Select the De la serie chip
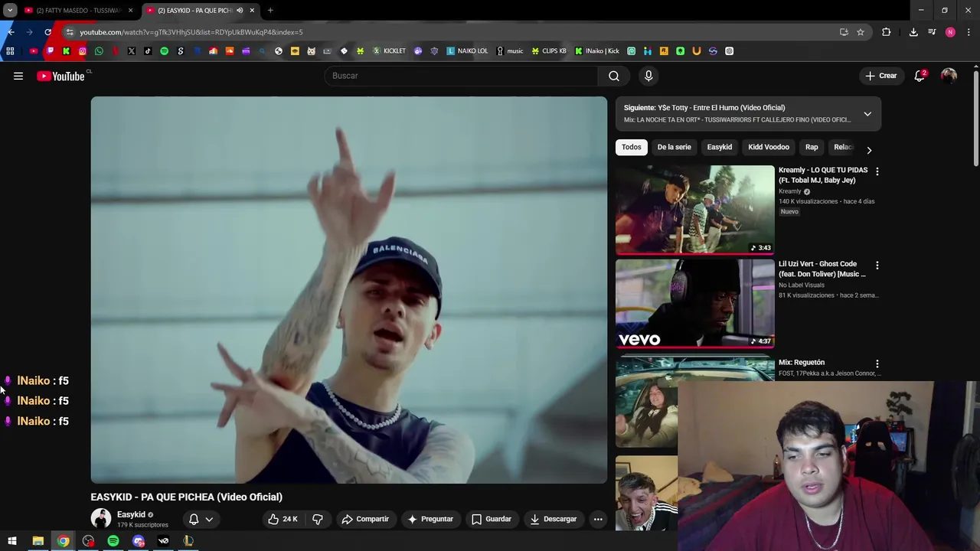Image resolution: width=980 pixels, height=551 pixels. [674, 147]
